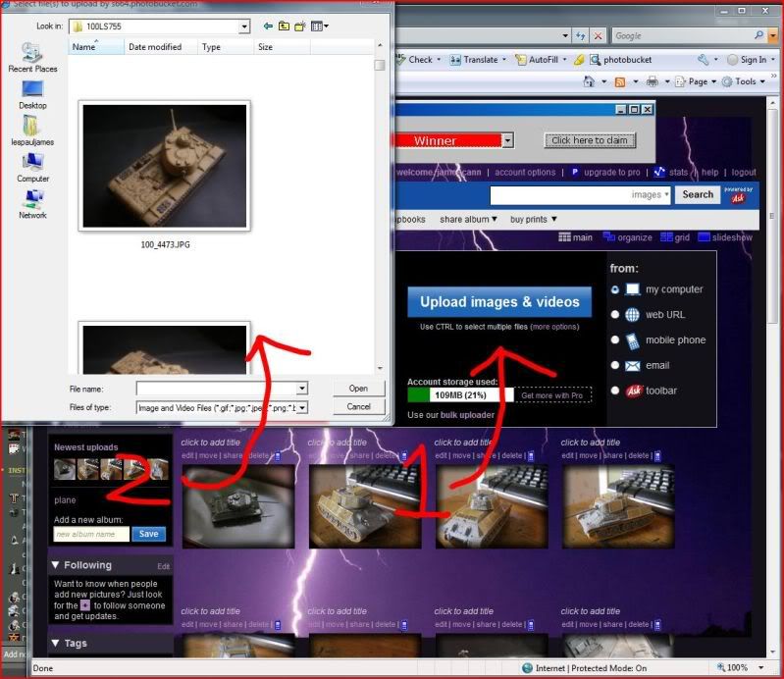Click the Ask powered-by logo
The image size is (784, 679).
pos(738,195)
